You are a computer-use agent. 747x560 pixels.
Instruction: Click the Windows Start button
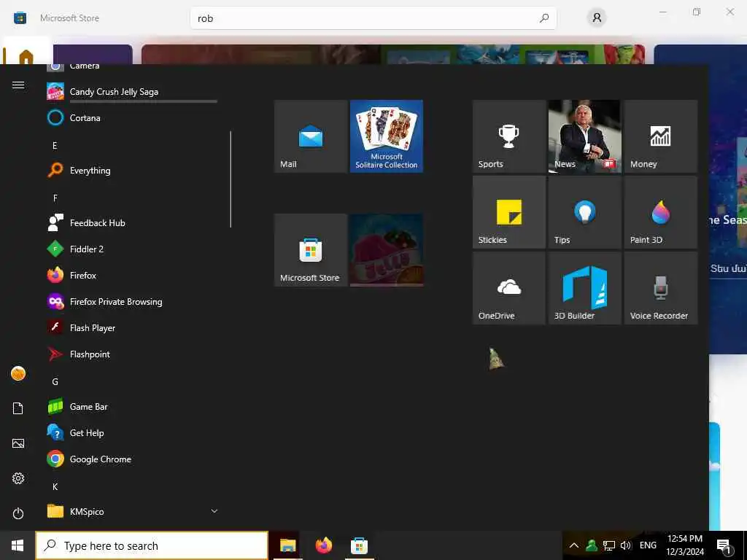[18, 545]
